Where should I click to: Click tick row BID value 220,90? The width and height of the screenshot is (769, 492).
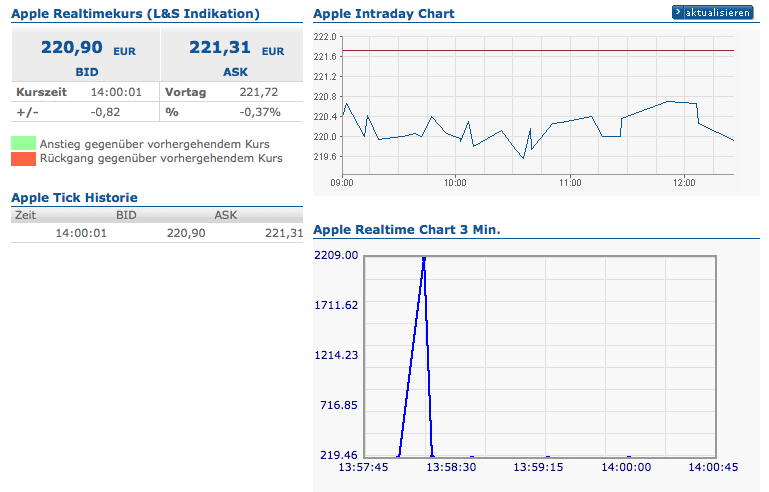pyautogui.click(x=186, y=233)
